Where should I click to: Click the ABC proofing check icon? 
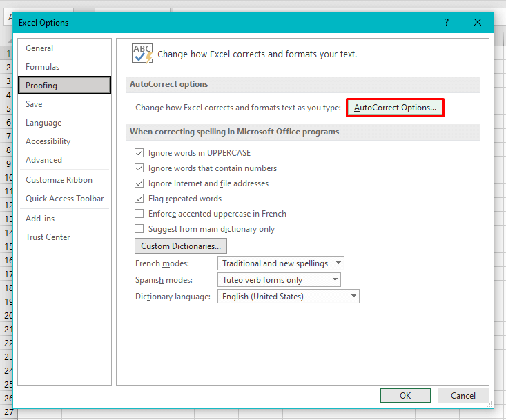[x=142, y=54]
